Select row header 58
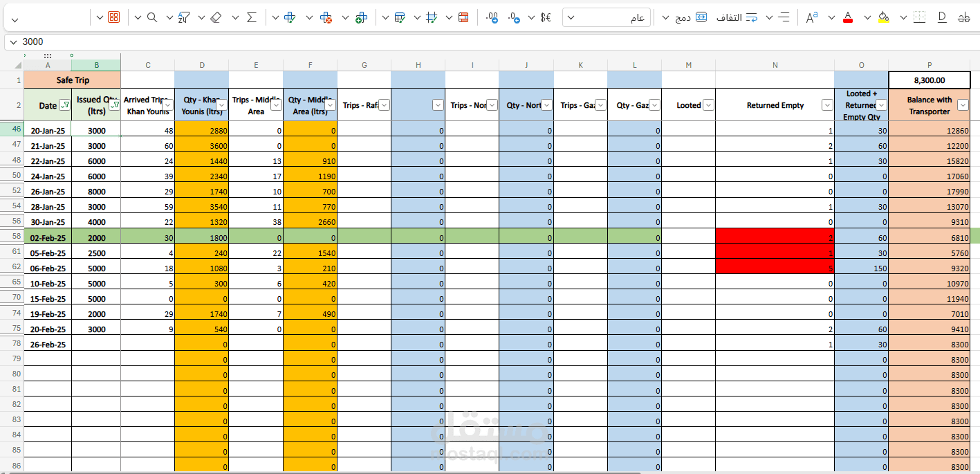The width and height of the screenshot is (980, 474). 12,237
